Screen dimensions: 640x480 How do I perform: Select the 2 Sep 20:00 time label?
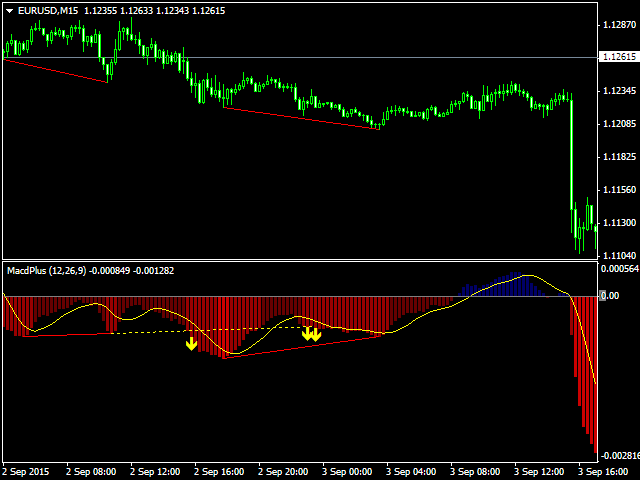click(283, 472)
